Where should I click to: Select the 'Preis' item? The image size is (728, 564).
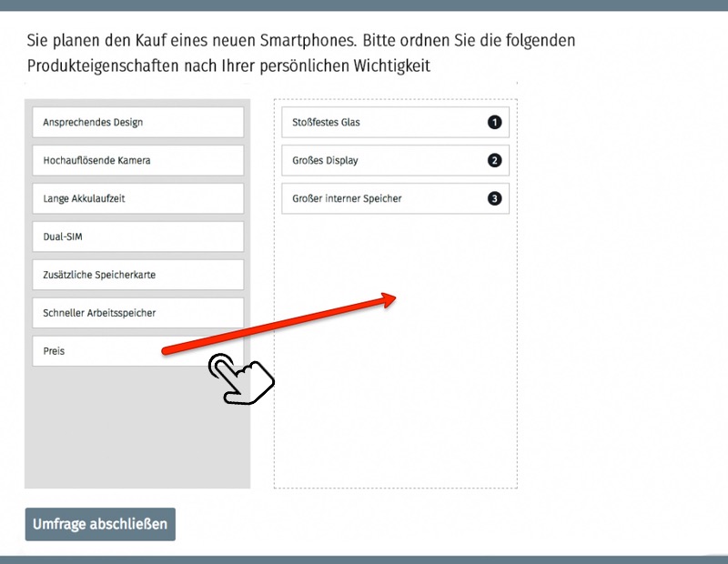pos(138,351)
